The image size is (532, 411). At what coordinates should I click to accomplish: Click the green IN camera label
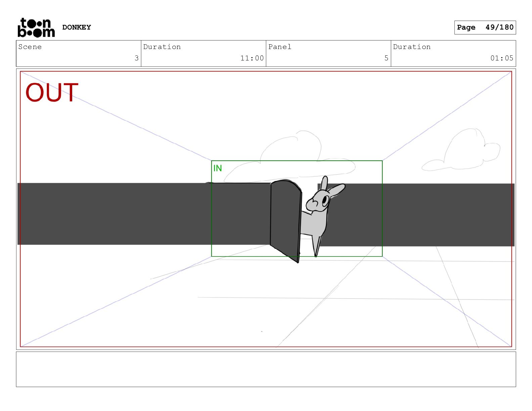[x=218, y=168]
